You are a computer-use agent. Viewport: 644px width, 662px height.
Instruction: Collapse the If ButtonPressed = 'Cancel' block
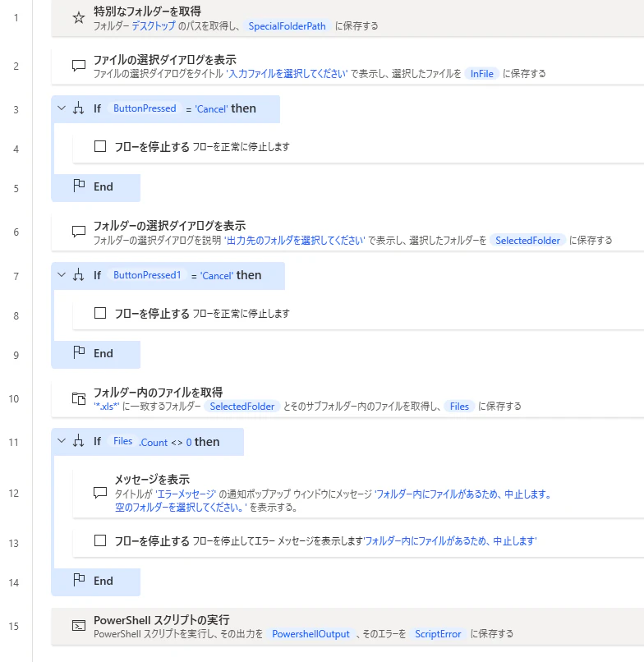coord(62,108)
